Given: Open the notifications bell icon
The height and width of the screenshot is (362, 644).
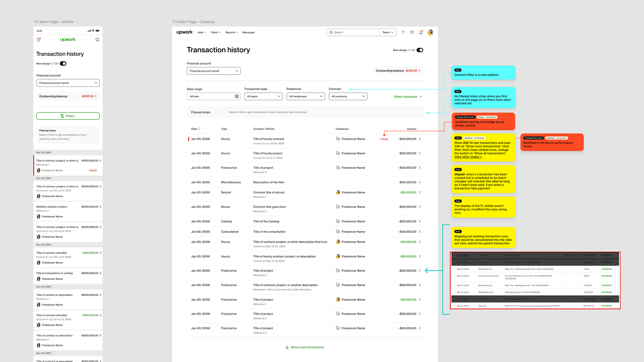Looking at the screenshot, I should coord(421,33).
